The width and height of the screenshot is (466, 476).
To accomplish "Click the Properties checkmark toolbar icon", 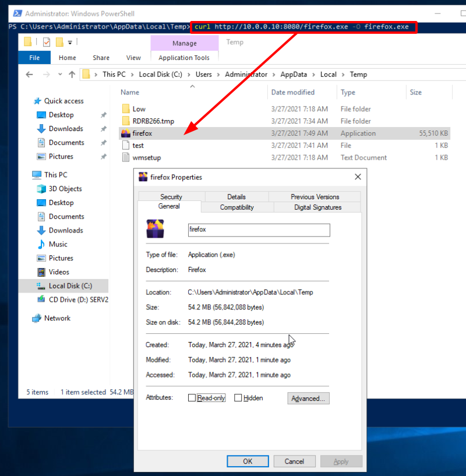I will (x=47, y=42).
